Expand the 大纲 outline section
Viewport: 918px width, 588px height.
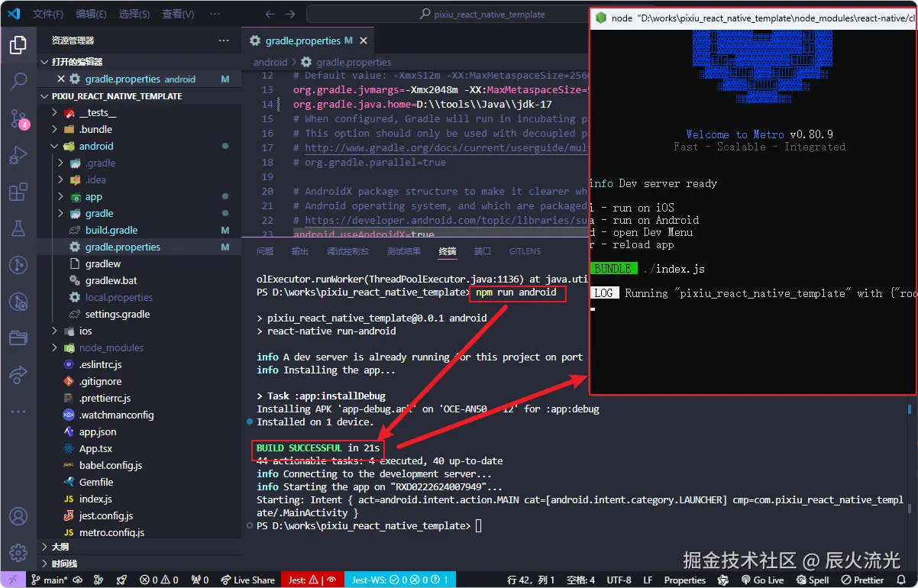pyautogui.click(x=139, y=547)
